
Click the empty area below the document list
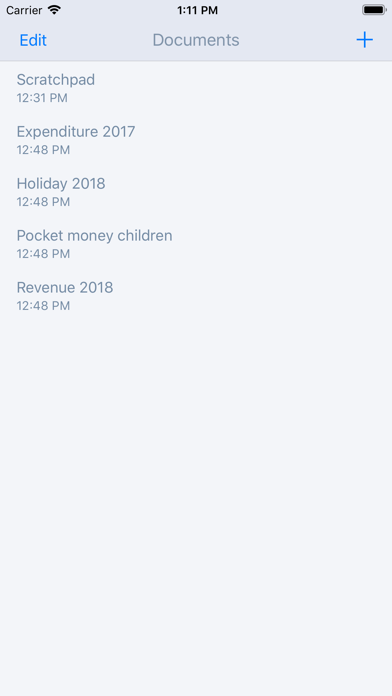[196, 506]
